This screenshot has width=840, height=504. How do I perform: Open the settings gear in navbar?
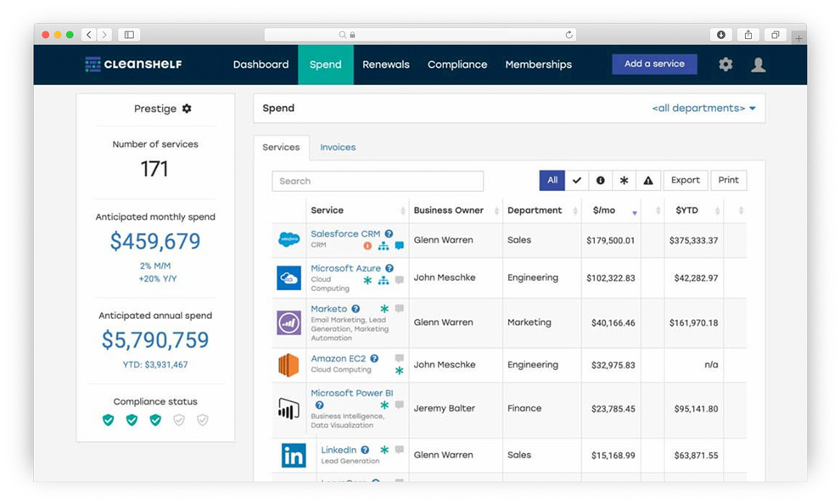tap(725, 64)
